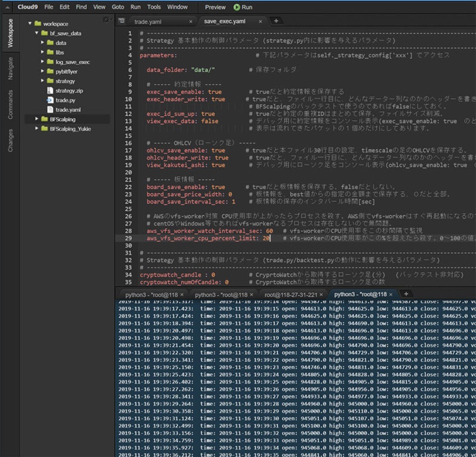Switch to the trade.yaml editor tab

[148, 22]
